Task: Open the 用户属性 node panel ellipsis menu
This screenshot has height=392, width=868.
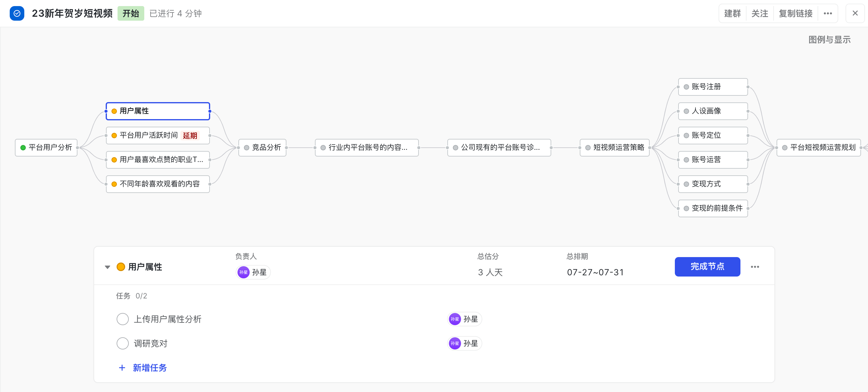Action: [755, 267]
